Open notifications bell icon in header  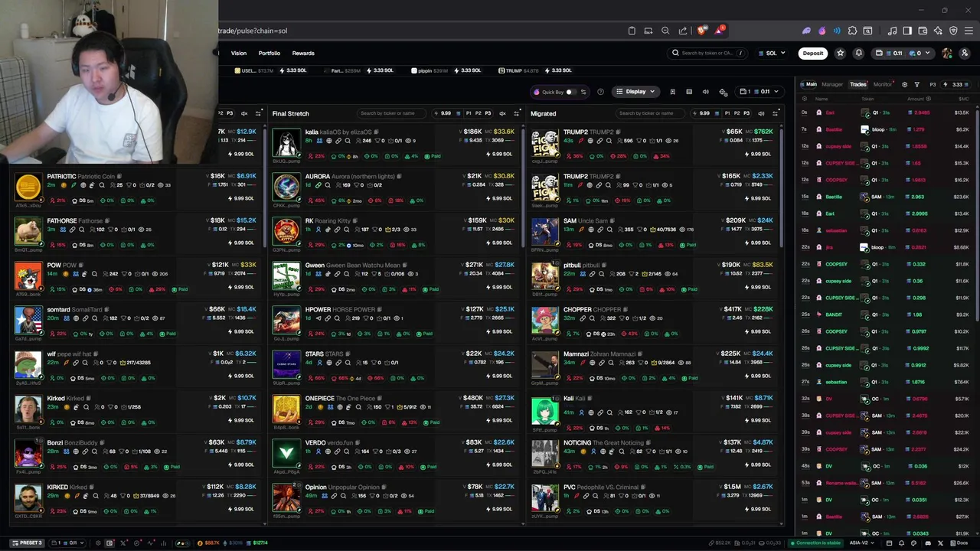click(858, 54)
